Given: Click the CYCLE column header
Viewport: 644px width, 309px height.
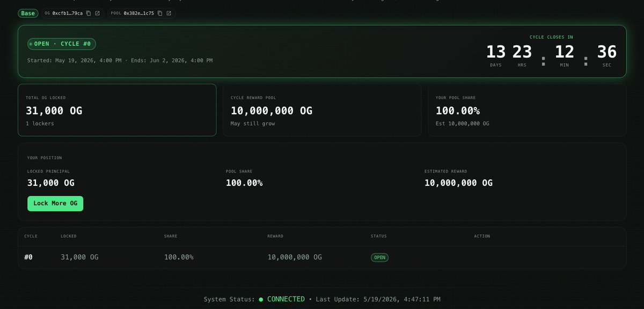Looking at the screenshot, I should coord(31,236).
